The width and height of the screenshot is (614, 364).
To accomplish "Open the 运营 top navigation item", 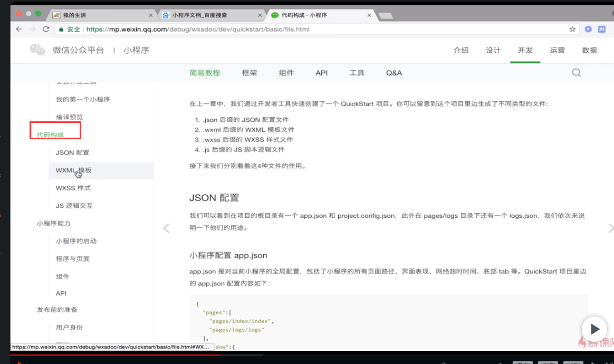I will 557,50.
